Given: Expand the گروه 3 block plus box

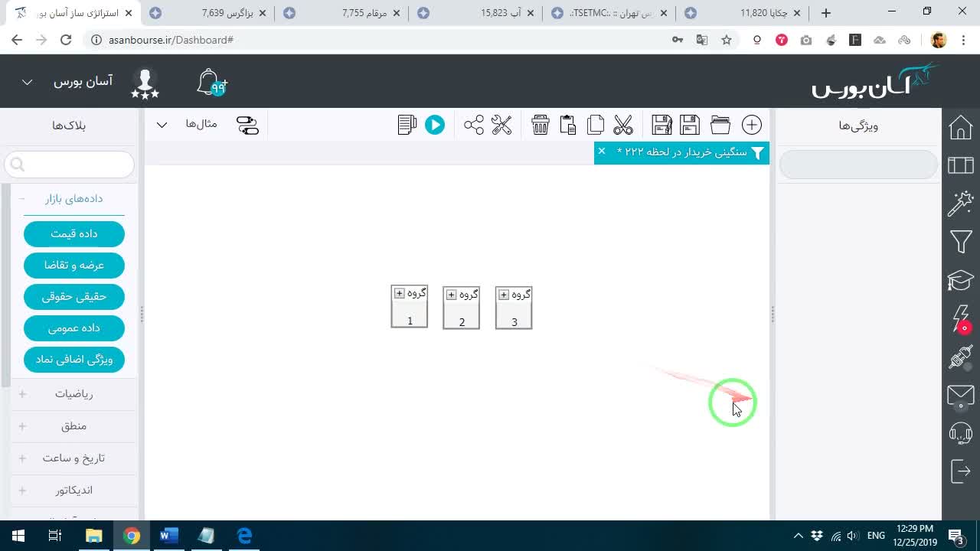Looking at the screenshot, I should click(504, 295).
